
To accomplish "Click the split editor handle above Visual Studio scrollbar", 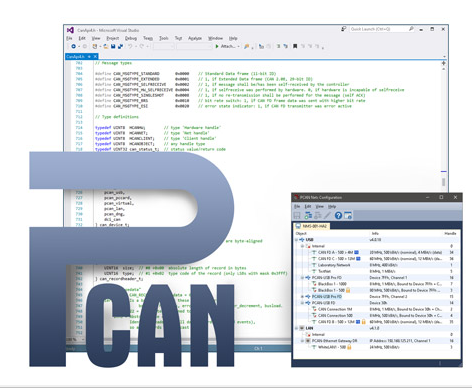I will click(443, 63).
